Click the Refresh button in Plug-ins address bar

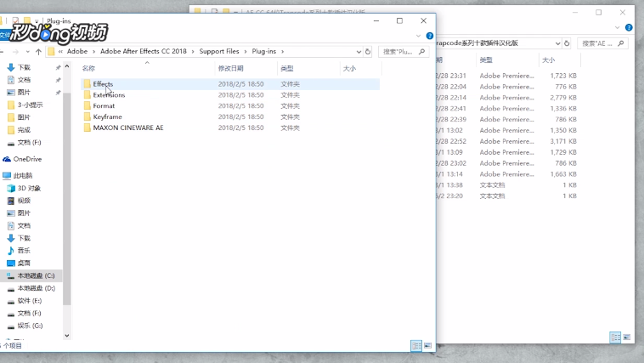368,51
